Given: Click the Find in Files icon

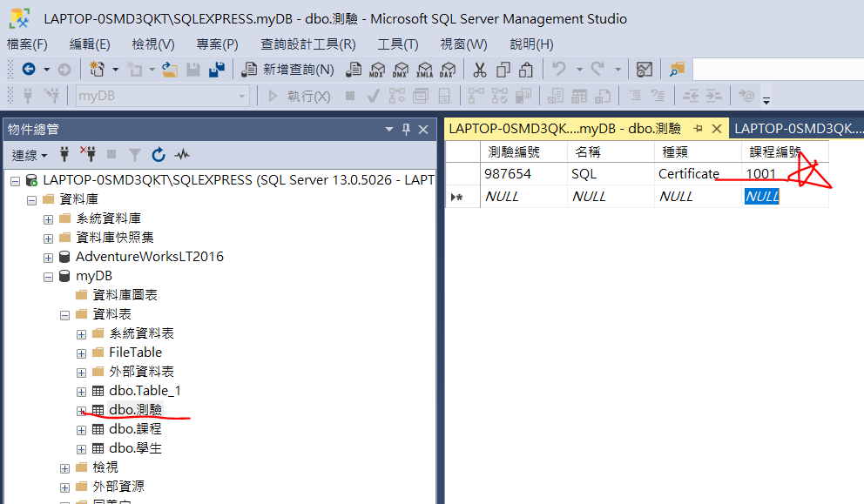Looking at the screenshot, I should point(677,70).
